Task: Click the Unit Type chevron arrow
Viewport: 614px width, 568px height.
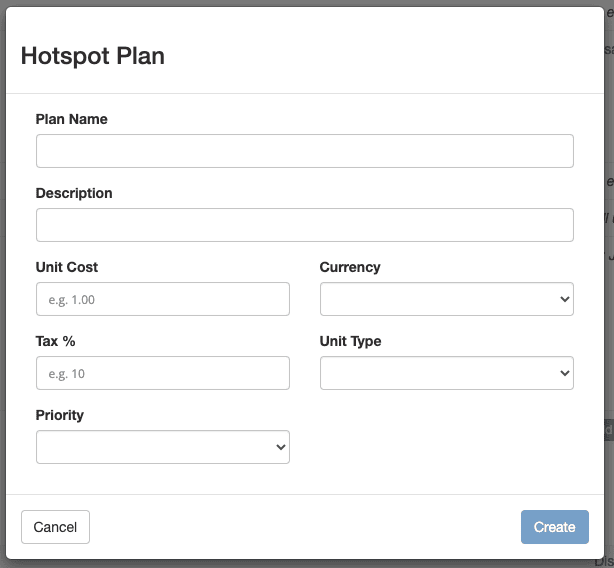Action: coord(564,373)
